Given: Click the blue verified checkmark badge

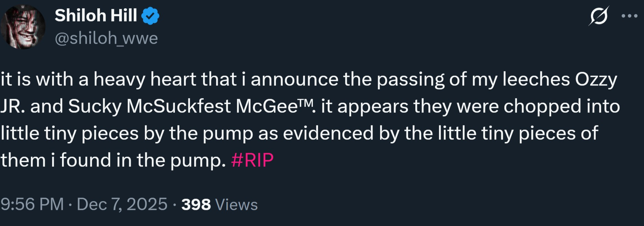Looking at the screenshot, I should pyautogui.click(x=150, y=16).
